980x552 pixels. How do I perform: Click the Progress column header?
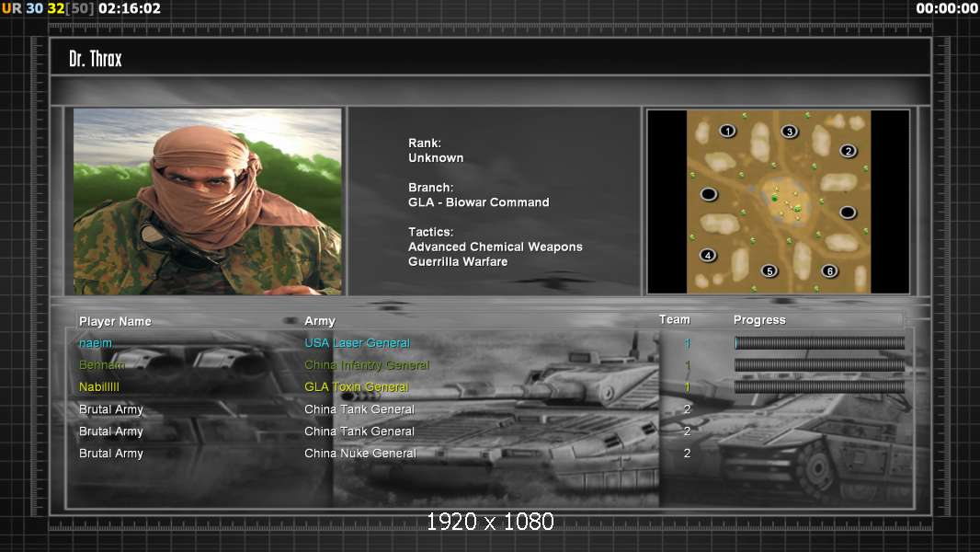click(759, 320)
